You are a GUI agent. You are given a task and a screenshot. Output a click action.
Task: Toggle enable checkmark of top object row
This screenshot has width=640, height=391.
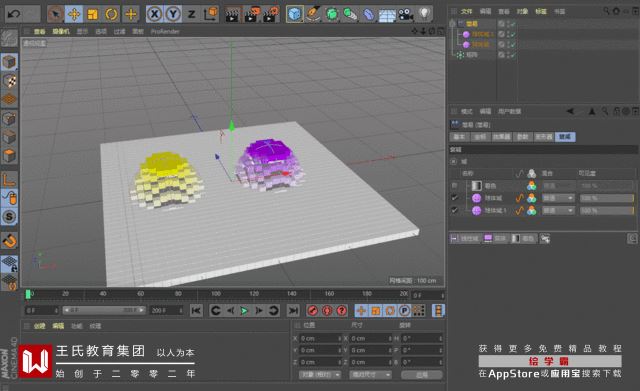click(512, 24)
